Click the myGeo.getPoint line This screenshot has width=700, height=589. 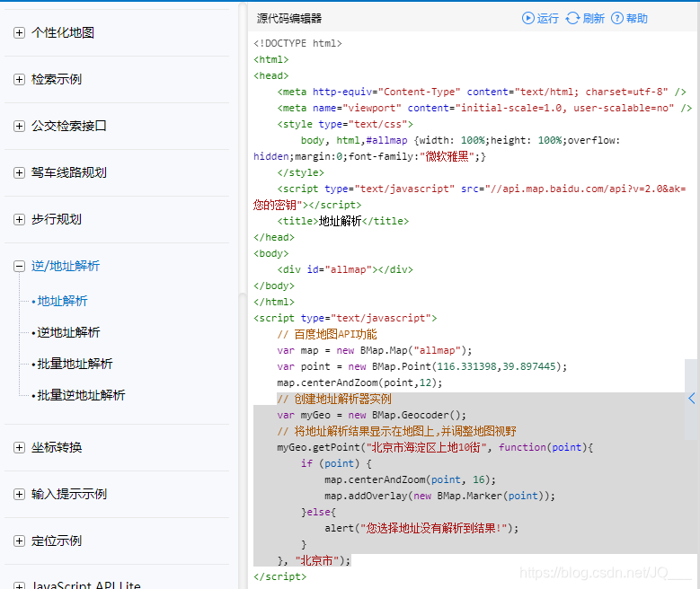435,447
